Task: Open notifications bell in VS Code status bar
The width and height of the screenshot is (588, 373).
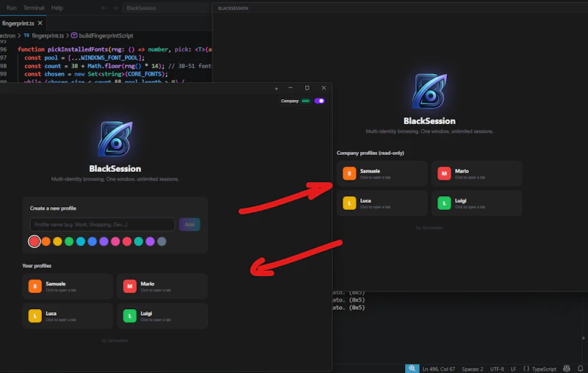Action: 581,369
